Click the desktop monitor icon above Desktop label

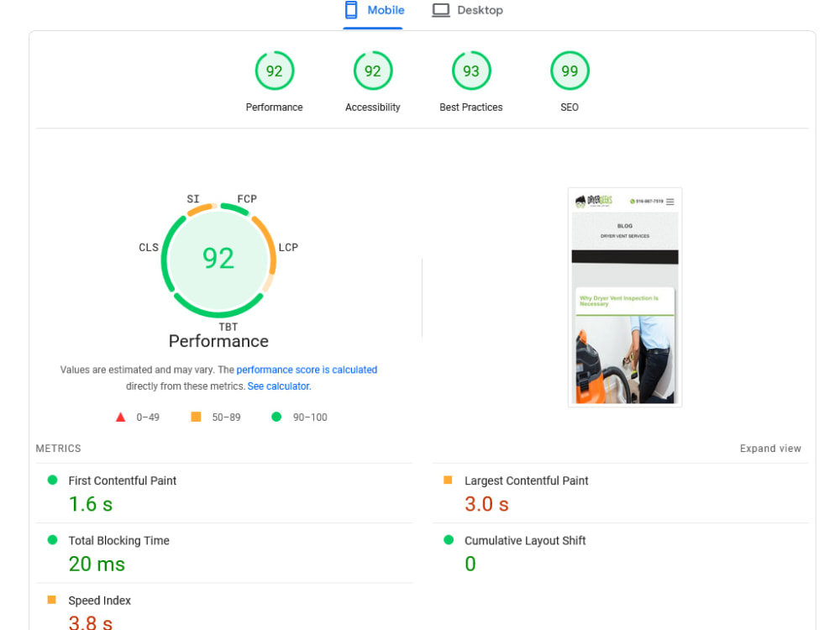point(440,10)
